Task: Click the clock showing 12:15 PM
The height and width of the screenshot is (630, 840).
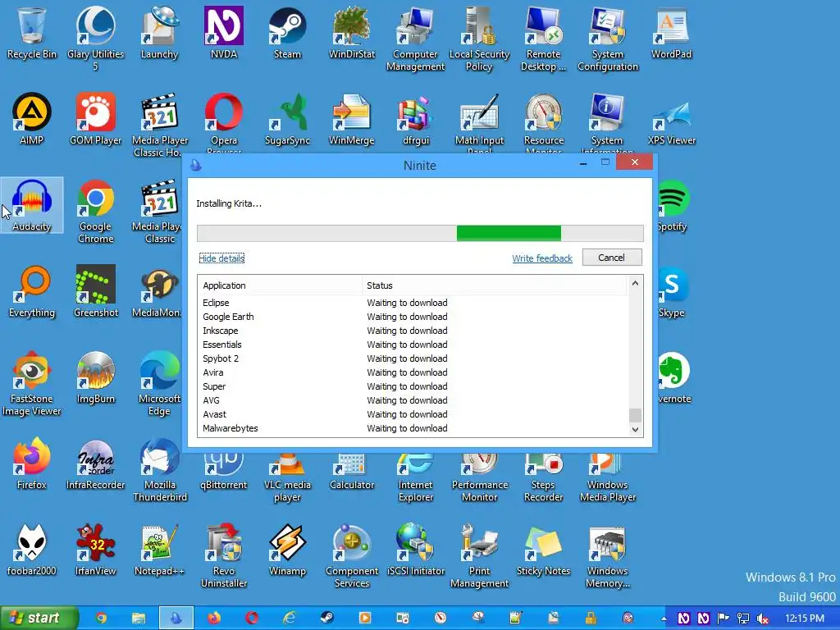Action: coord(805,619)
